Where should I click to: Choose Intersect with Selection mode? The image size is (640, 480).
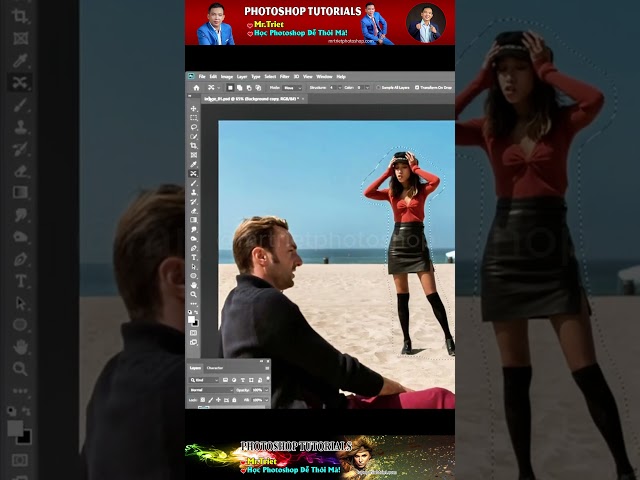(258, 88)
